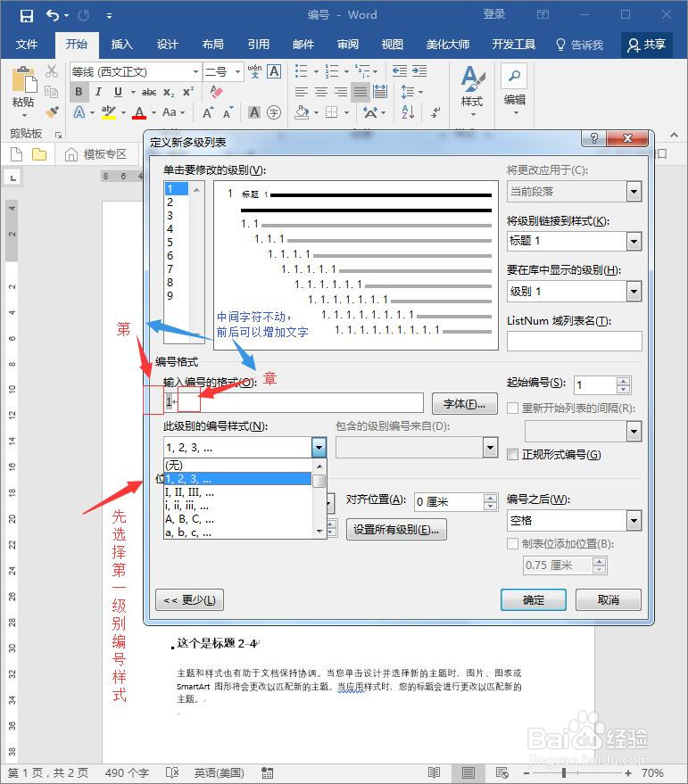This screenshot has width=688, height=784.
Task: Expand the 将级别链接到样式 dropdown
Action: click(634, 242)
